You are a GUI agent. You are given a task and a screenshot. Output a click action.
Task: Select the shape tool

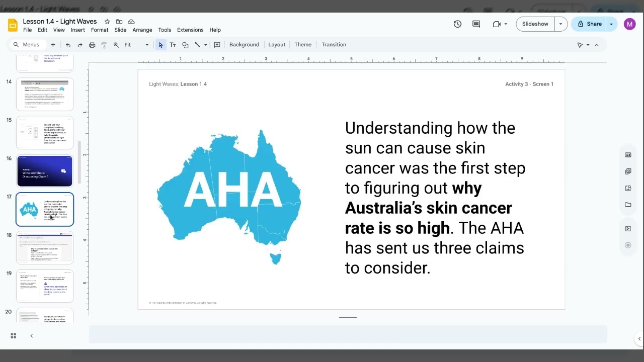click(x=185, y=45)
